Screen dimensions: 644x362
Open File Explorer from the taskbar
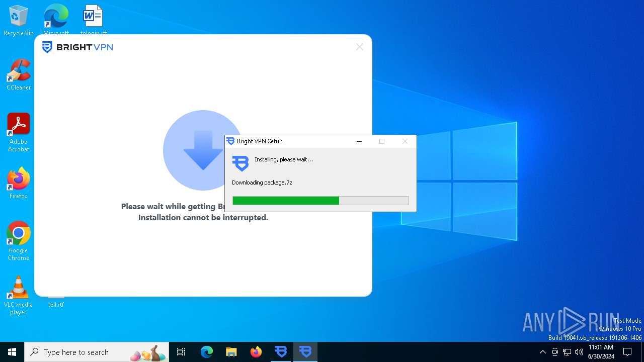[231, 352]
